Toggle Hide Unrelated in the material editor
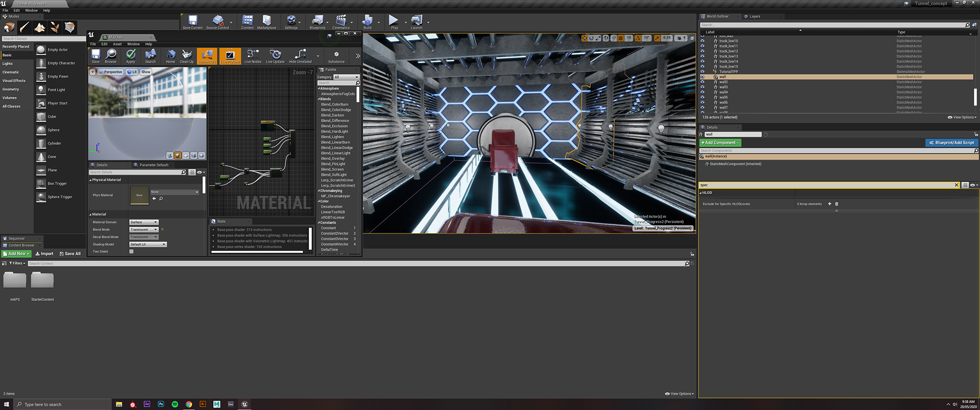Viewport: 980px width, 410px height. pos(300,56)
